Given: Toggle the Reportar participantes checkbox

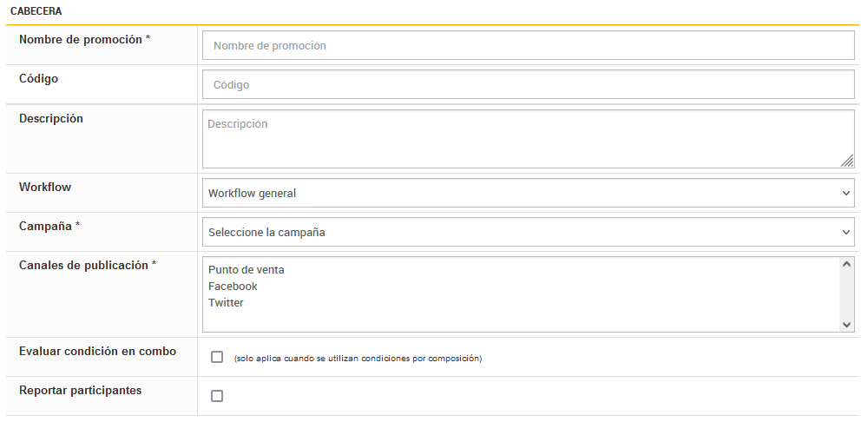Looking at the screenshot, I should 217,396.
